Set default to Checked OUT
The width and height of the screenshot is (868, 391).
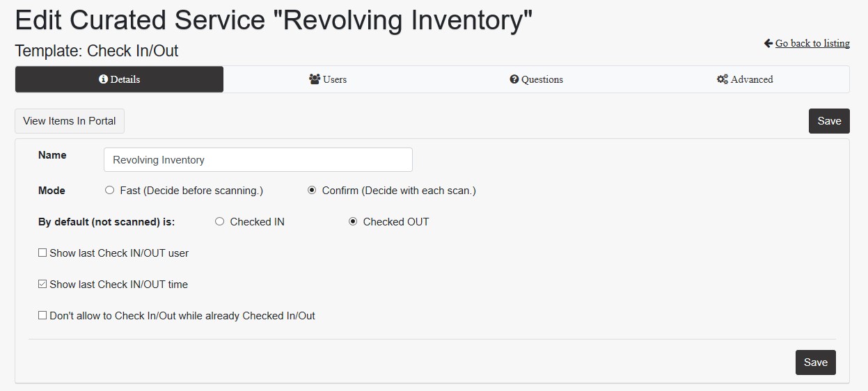[353, 222]
